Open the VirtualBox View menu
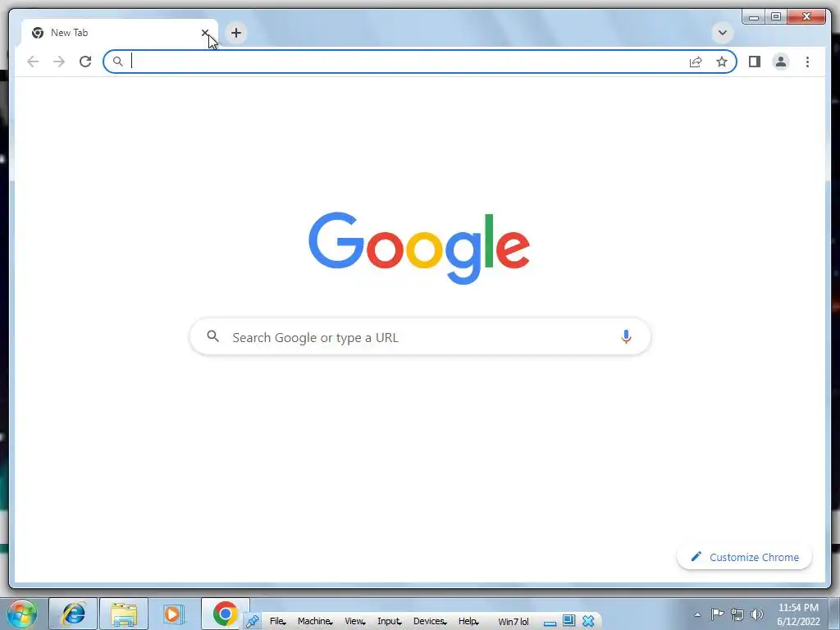Viewport: 840px width, 630px height. (x=354, y=622)
